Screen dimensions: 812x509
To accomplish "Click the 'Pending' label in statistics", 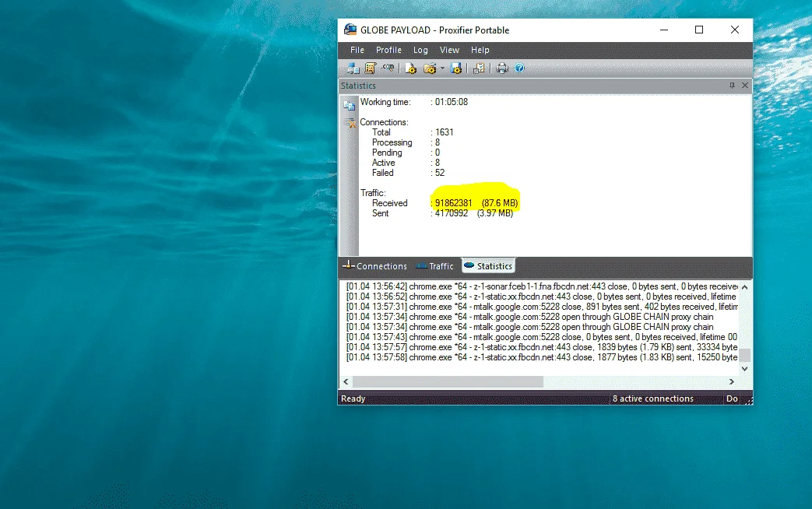I will (387, 153).
